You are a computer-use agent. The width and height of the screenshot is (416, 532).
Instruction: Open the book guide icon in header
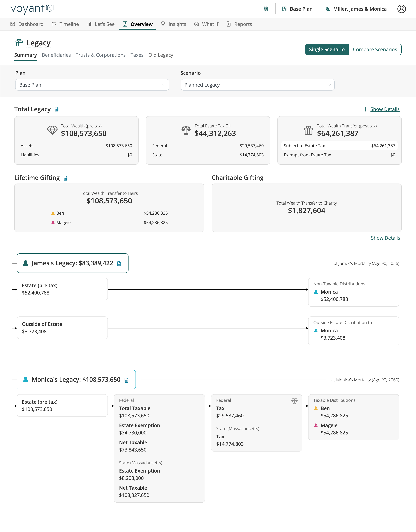point(265,9)
